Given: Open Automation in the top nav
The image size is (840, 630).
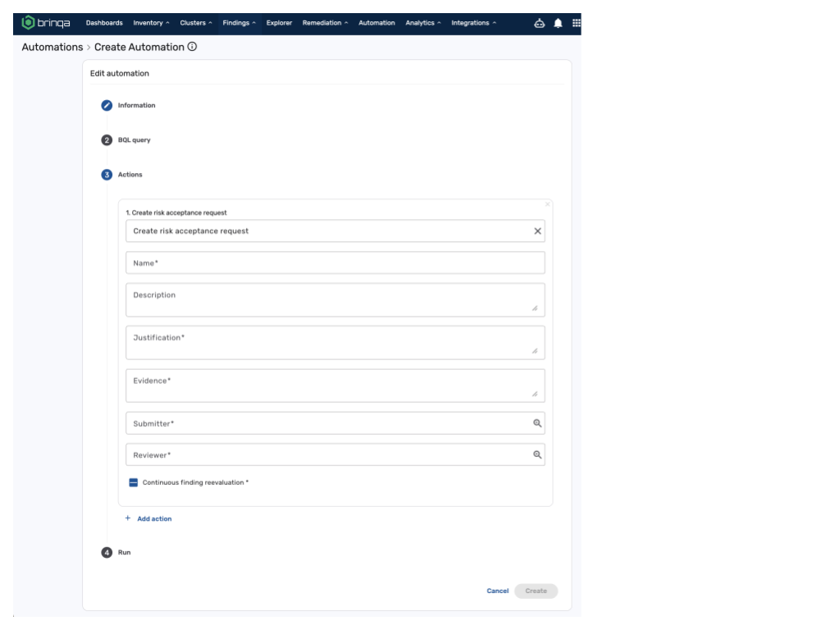Looking at the screenshot, I should tap(377, 23).
